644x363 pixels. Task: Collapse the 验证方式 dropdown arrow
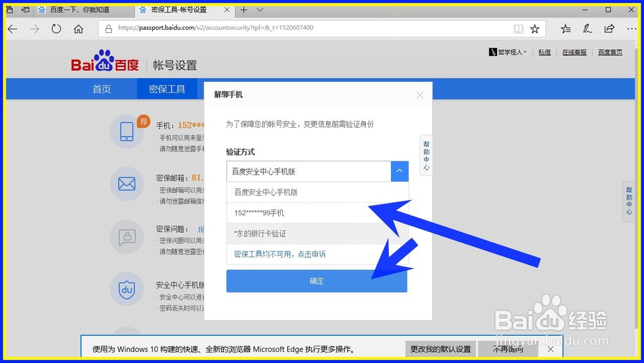tap(399, 171)
